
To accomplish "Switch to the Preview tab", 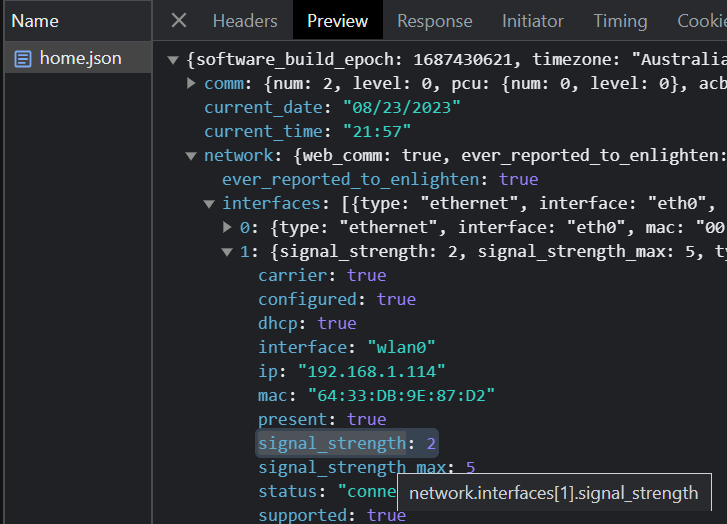I will [337, 20].
